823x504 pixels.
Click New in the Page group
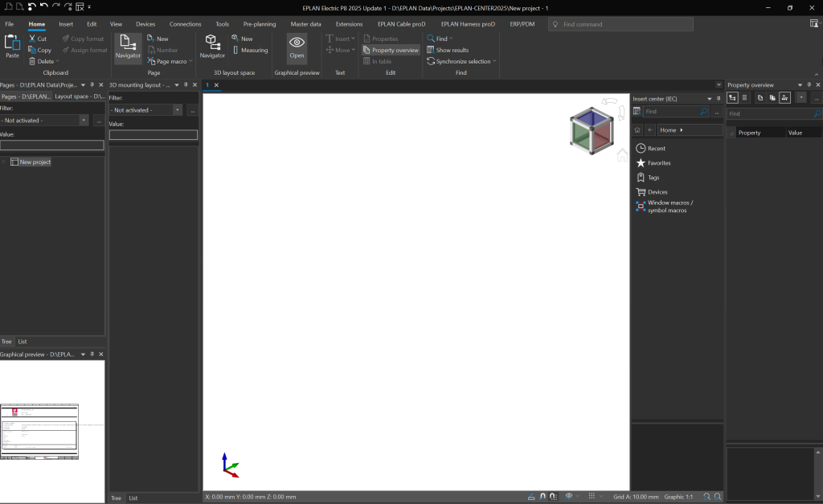(x=158, y=39)
